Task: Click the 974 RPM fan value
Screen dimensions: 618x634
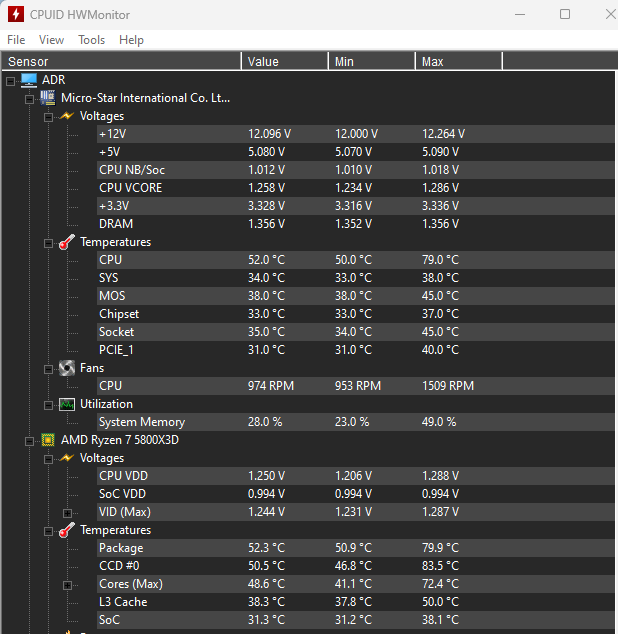Action: coord(271,386)
